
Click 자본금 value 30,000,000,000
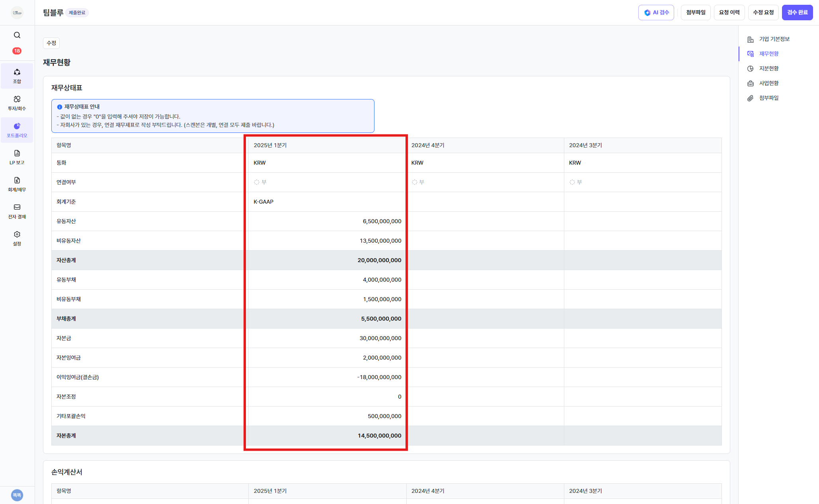click(380, 338)
